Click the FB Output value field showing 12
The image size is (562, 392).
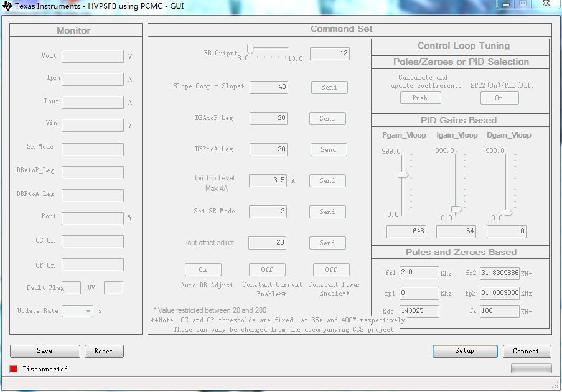coord(330,54)
